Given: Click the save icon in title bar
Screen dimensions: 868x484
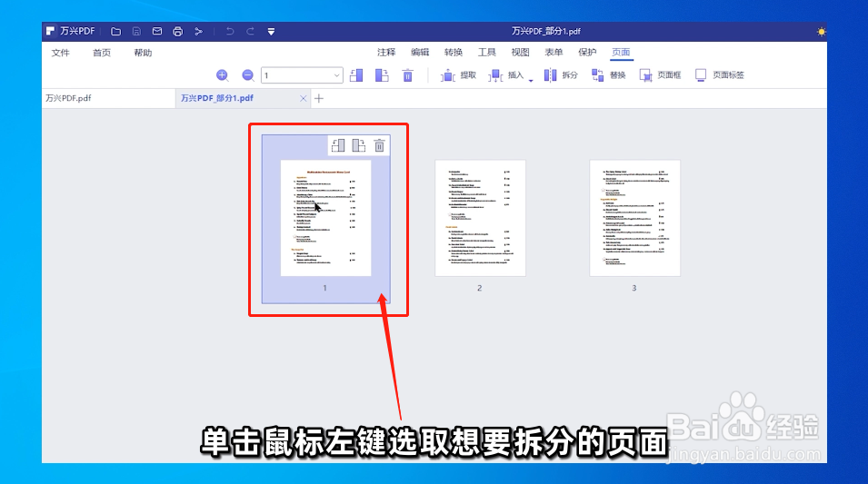Looking at the screenshot, I should pos(136,32).
